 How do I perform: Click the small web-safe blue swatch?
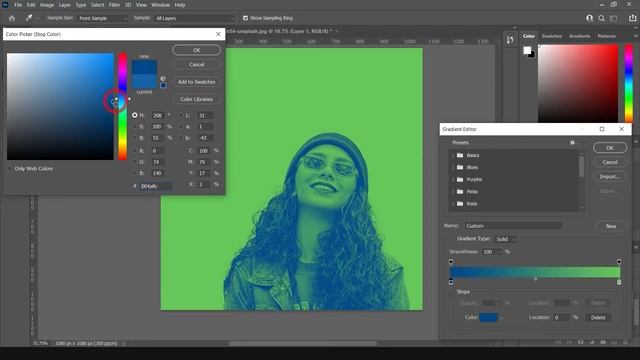[163, 85]
